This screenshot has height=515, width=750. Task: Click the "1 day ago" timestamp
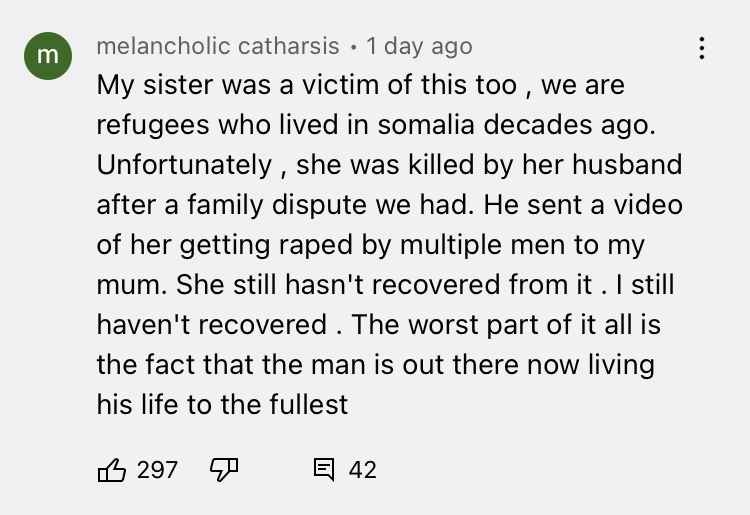coord(419,47)
